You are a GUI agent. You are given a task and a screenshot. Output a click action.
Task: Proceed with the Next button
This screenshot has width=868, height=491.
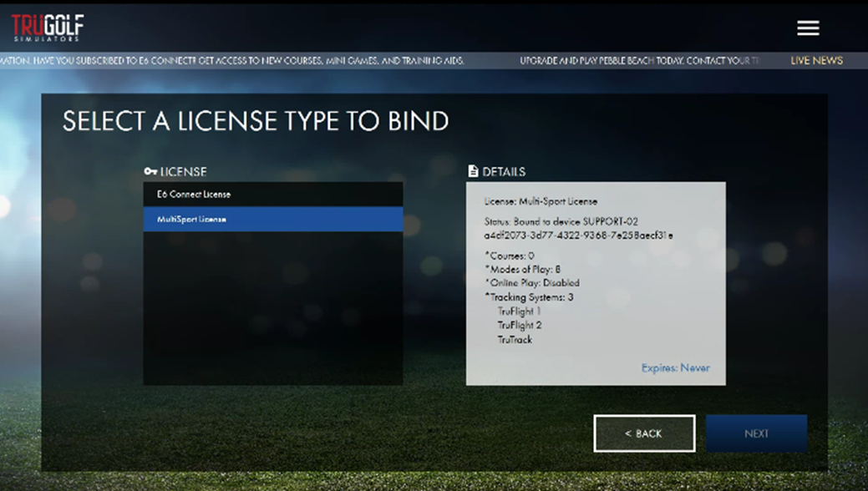(756, 433)
